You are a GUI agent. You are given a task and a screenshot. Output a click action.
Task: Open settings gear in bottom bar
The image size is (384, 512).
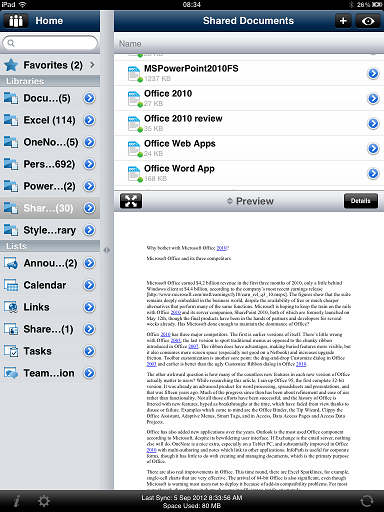click(44, 501)
